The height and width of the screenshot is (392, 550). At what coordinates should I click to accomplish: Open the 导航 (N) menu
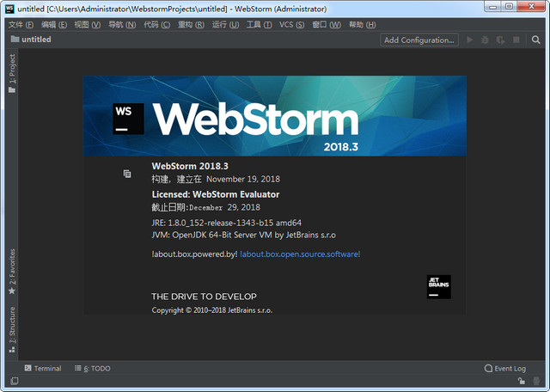[x=122, y=25]
